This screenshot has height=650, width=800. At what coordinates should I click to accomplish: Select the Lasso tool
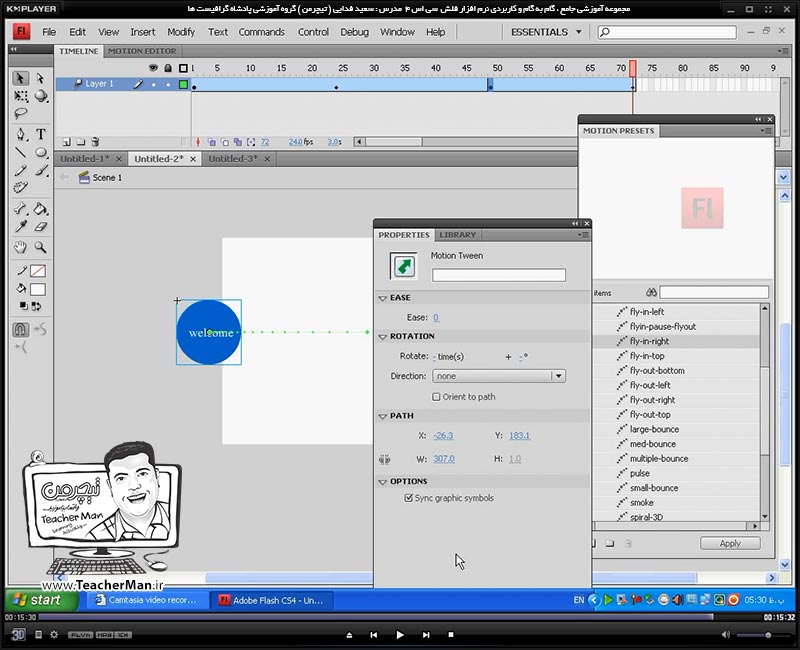click(x=20, y=113)
